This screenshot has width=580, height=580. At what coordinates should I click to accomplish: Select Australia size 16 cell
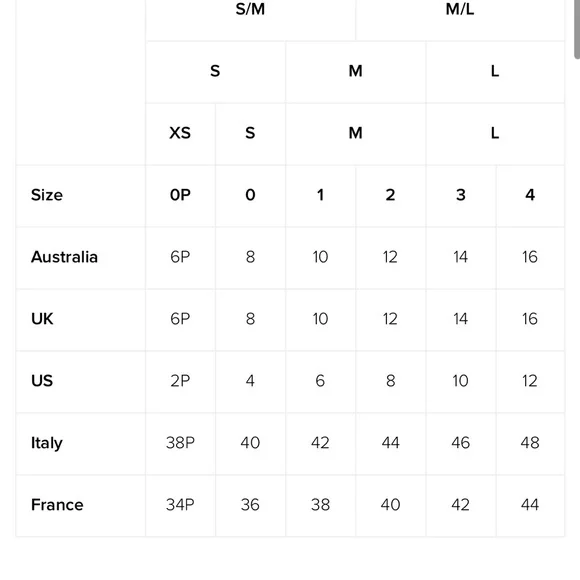pyautogui.click(x=530, y=257)
